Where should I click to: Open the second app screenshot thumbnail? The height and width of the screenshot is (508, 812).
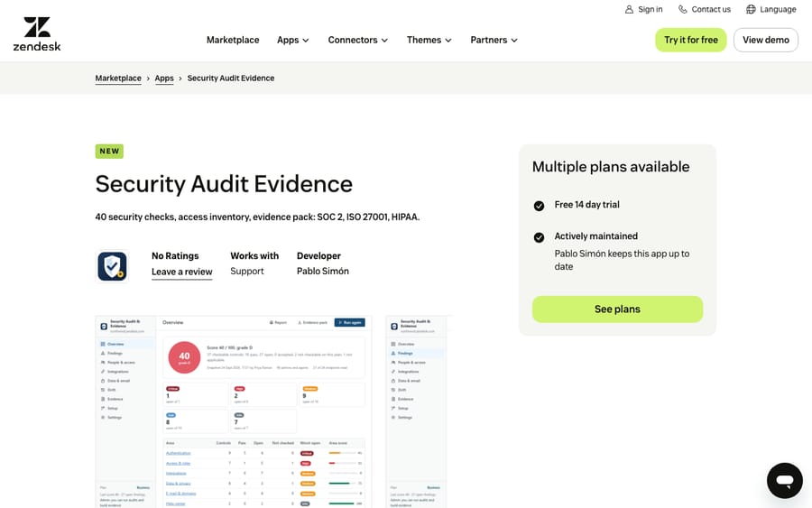pyautogui.click(x=419, y=411)
